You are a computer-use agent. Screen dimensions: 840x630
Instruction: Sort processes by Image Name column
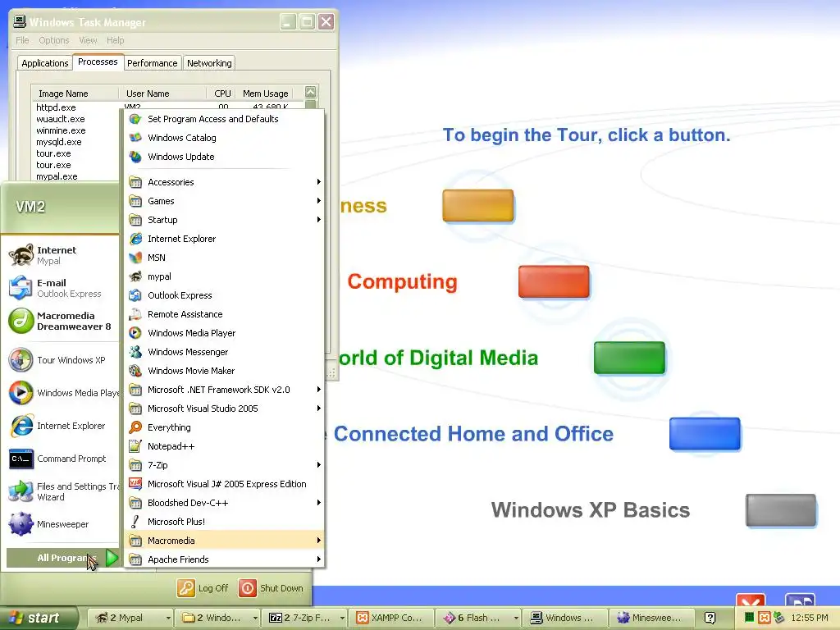[75, 94]
